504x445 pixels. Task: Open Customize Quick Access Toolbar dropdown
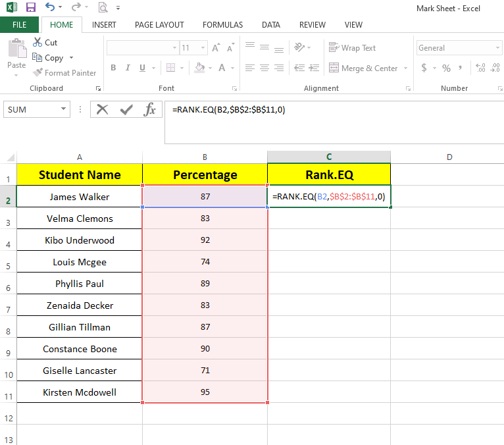pyautogui.click(x=118, y=8)
